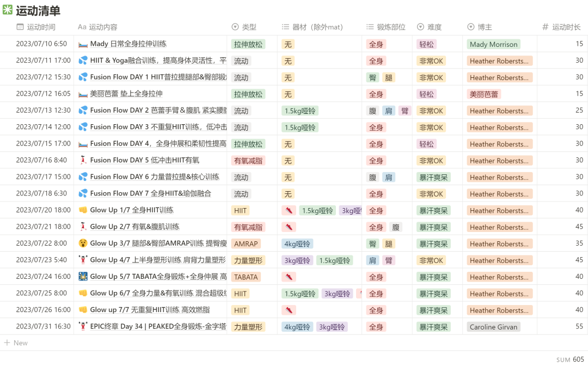Open the Fusion Flow DAY 5 低冲击HIIT有氧 page
588x366 pixels.
tap(145, 160)
